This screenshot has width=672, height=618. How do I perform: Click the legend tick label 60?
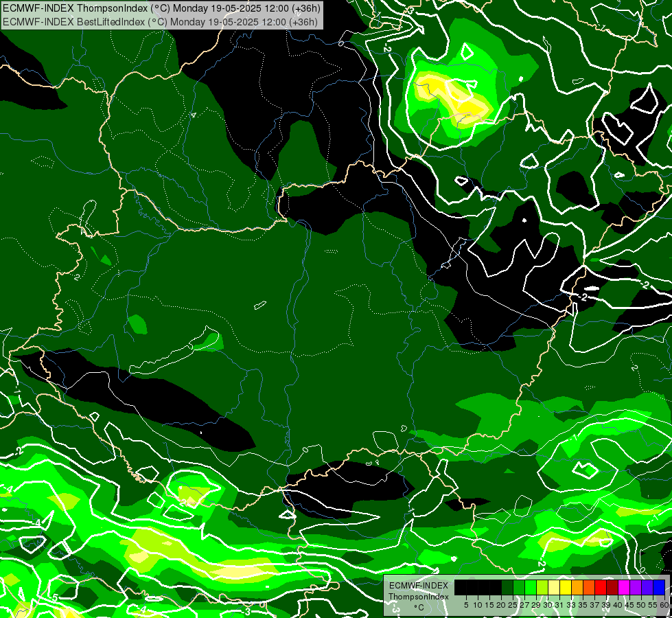[x=664, y=605]
